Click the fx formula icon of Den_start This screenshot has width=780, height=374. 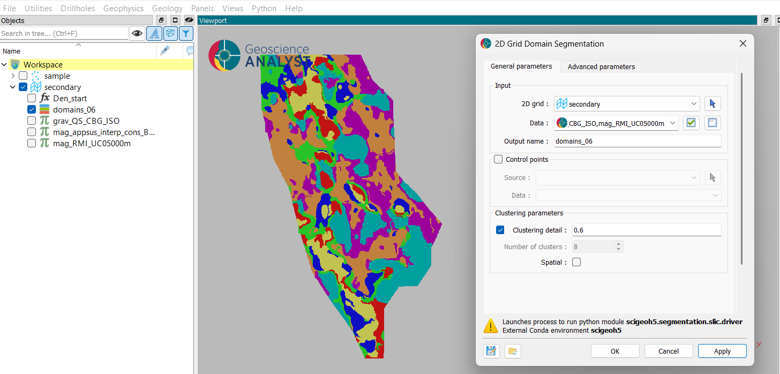45,98
